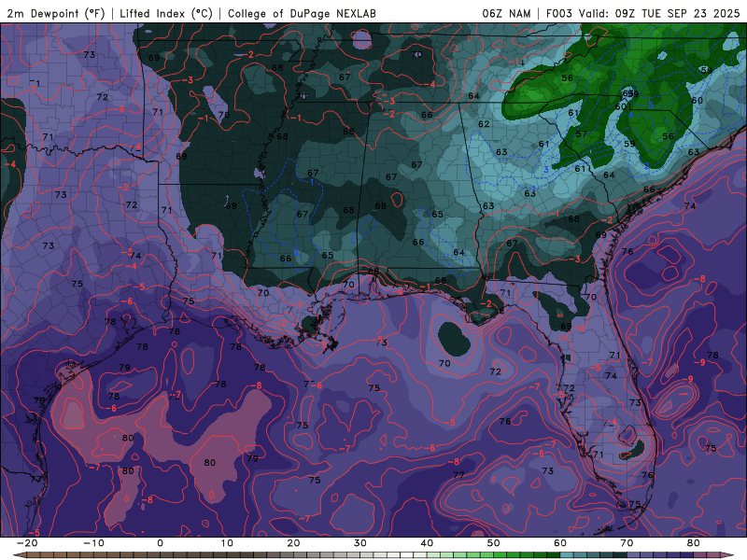The width and height of the screenshot is (747, 560).
Task: Click the '50' color scale label
Action: tap(494, 543)
